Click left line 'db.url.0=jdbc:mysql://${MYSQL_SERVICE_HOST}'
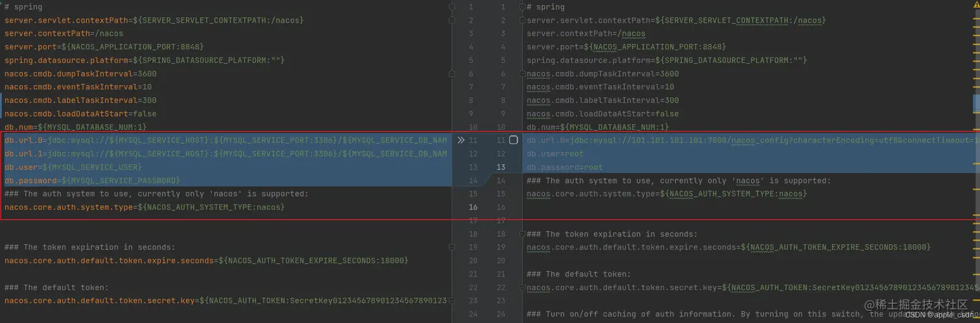This screenshot has width=980, height=323. point(226,140)
